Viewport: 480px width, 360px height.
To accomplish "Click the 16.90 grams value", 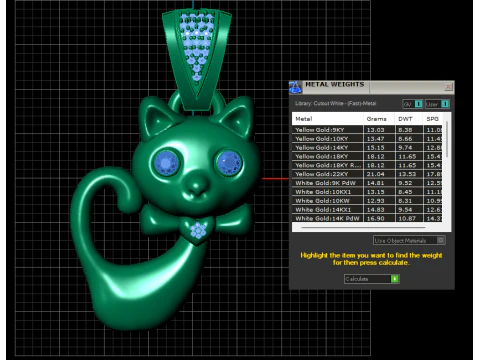I will 375,218.
